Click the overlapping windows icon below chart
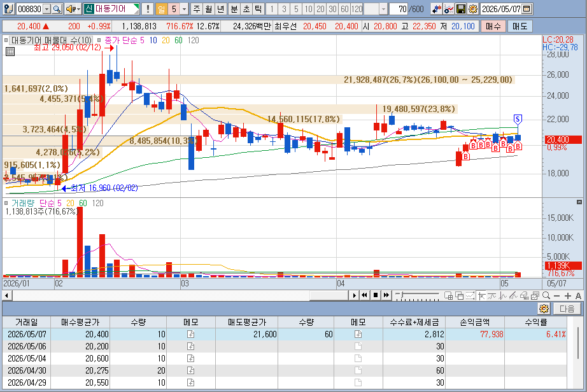 tap(459, 295)
